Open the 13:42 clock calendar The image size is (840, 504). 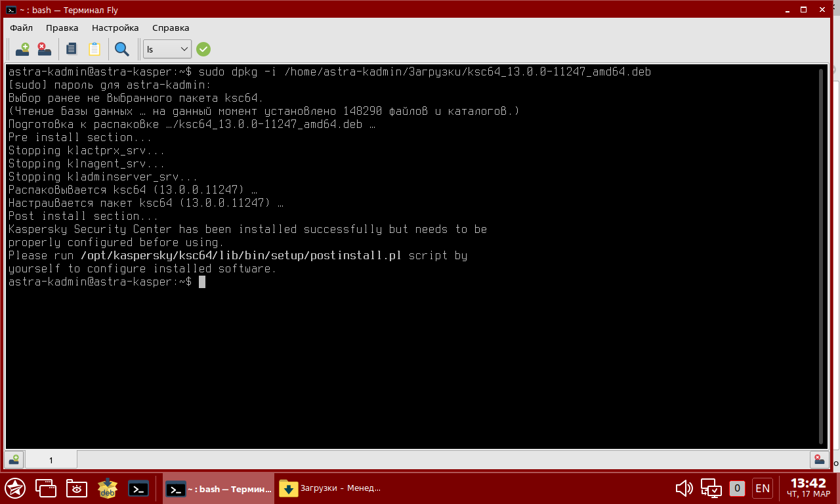(808, 488)
